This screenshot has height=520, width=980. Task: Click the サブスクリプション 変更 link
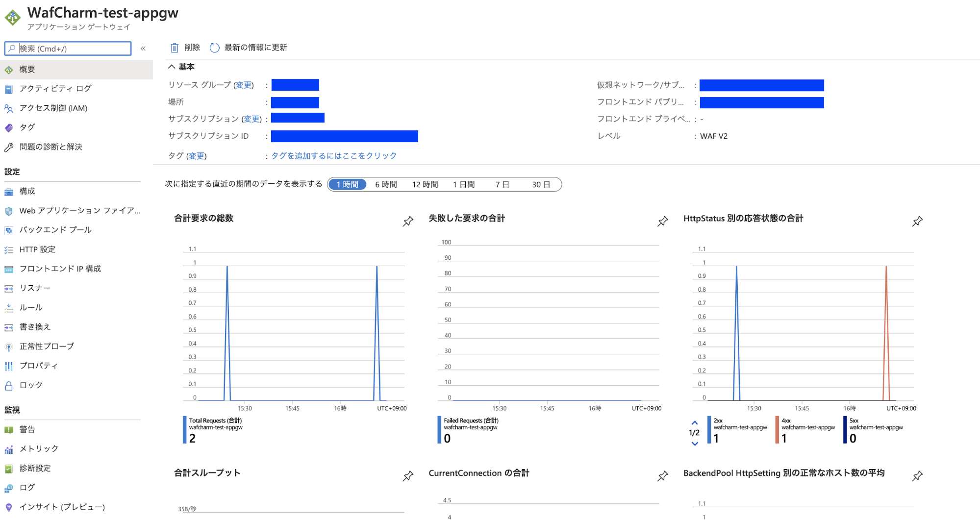252,119
